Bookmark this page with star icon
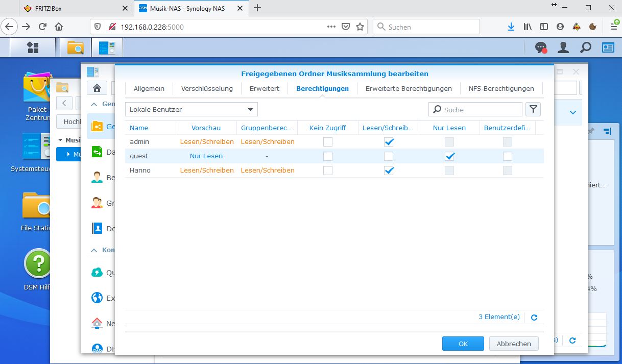Screen dimensions: 622x364 (x=360, y=27)
